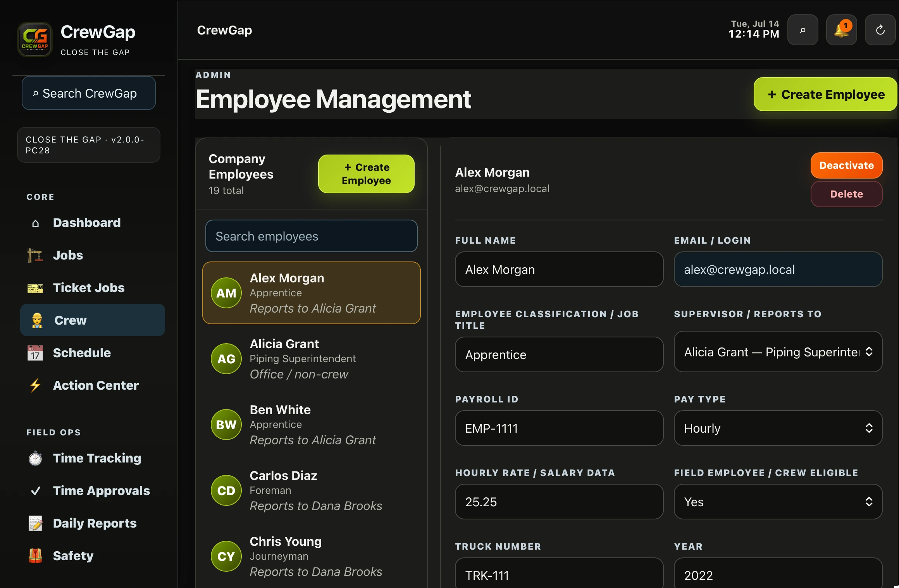Click the Hourly Rate input field
Image resolution: width=899 pixels, height=588 pixels.
pyautogui.click(x=559, y=502)
